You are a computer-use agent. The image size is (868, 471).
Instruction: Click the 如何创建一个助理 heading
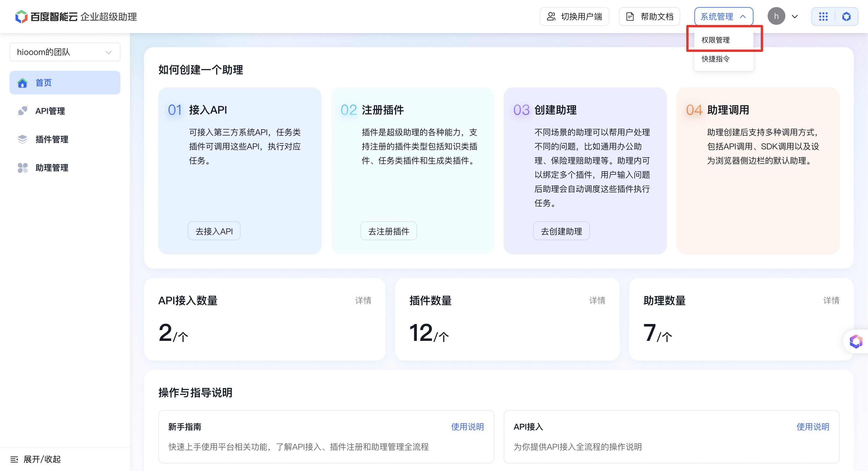(x=200, y=70)
